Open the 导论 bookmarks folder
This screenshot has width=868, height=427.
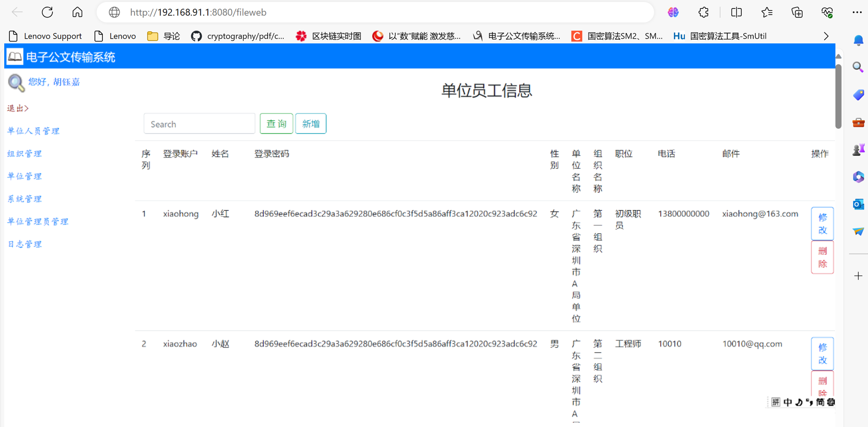(163, 36)
